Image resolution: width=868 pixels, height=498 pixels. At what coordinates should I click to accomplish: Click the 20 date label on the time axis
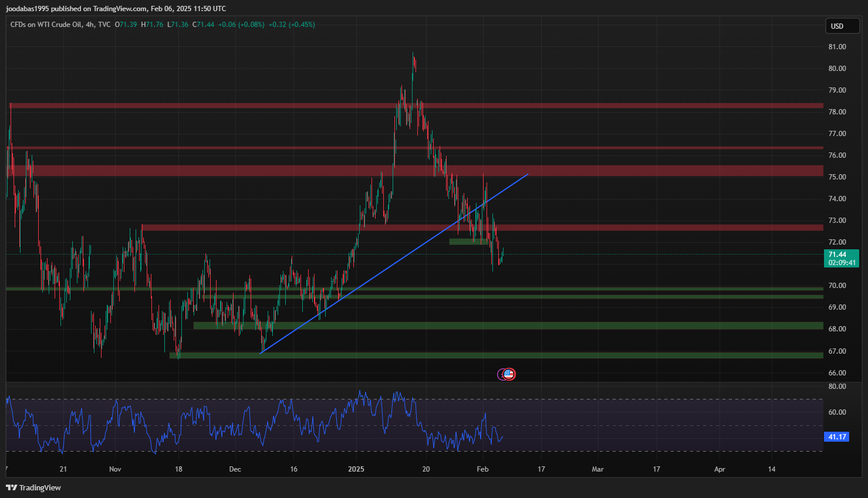click(x=426, y=469)
